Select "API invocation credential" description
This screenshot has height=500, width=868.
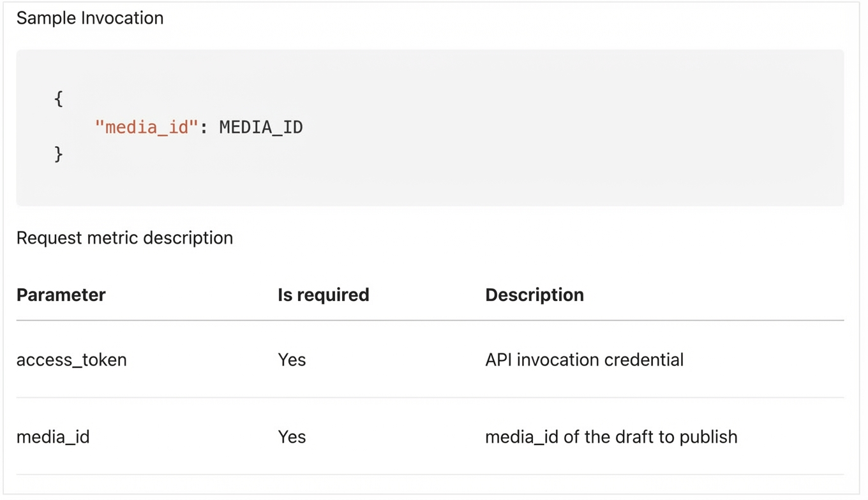584,360
